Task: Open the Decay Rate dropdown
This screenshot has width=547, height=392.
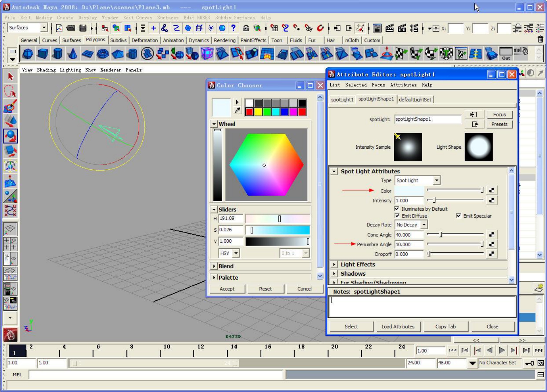Action: 411,225
